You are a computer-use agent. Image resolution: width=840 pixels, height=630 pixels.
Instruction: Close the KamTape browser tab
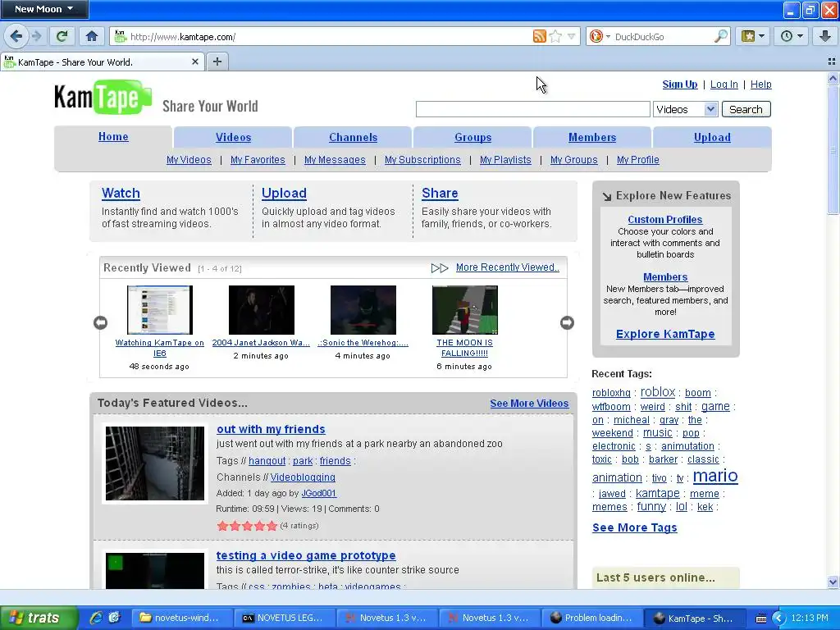click(195, 62)
